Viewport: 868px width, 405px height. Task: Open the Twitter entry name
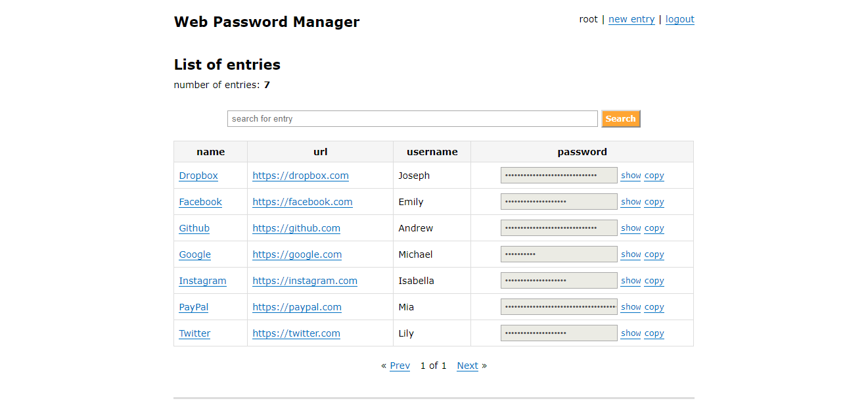click(194, 333)
